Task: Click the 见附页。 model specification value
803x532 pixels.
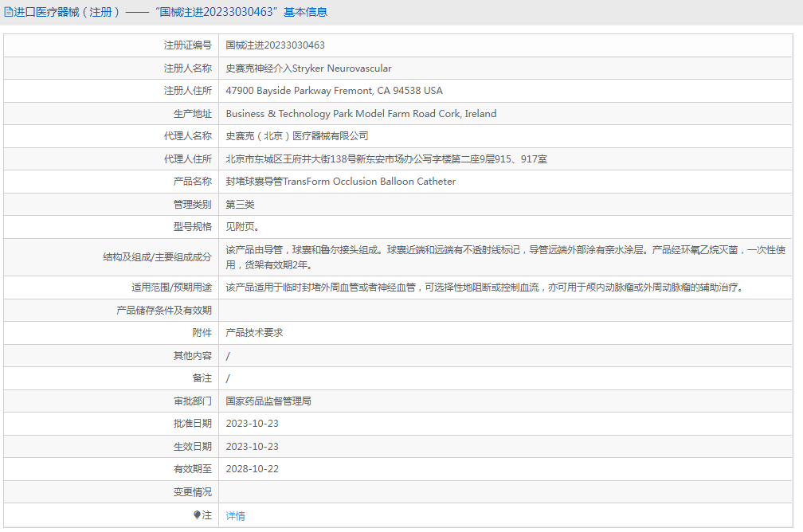Action: pyautogui.click(x=242, y=226)
